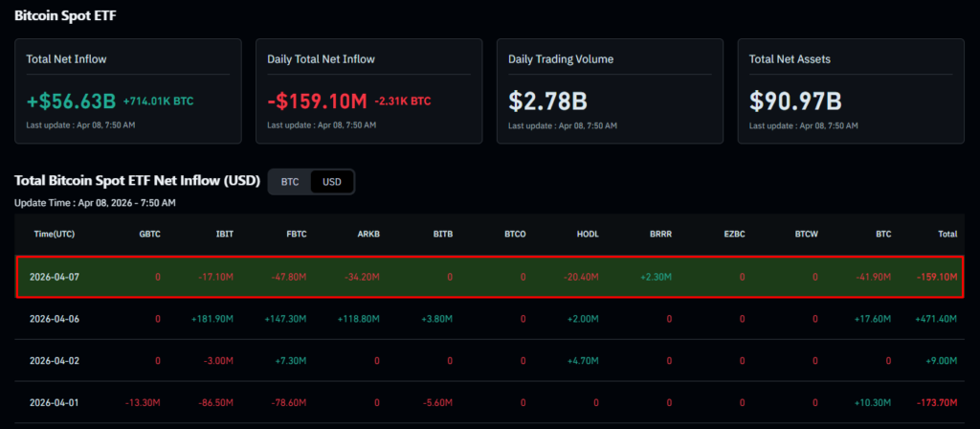Click the +147.30M FBTC value

pyautogui.click(x=285, y=319)
